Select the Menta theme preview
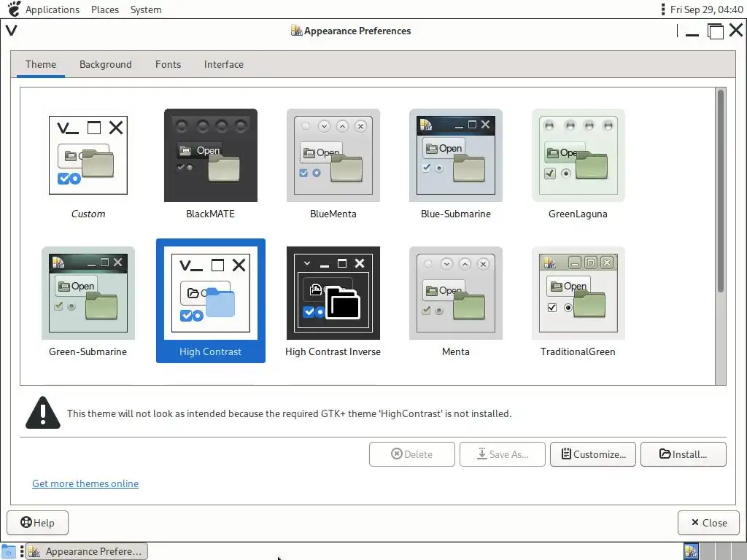Image resolution: width=747 pixels, height=560 pixels. click(455, 293)
